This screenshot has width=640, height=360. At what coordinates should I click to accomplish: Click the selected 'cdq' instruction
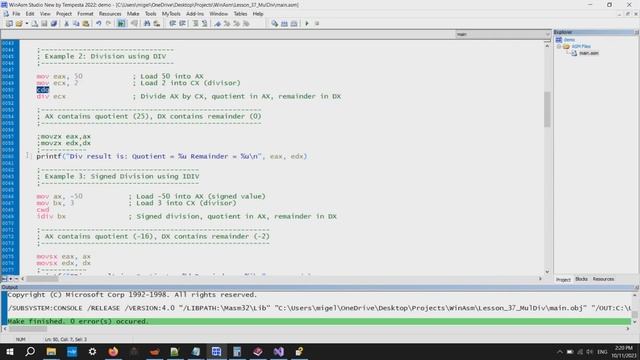[x=42, y=90]
